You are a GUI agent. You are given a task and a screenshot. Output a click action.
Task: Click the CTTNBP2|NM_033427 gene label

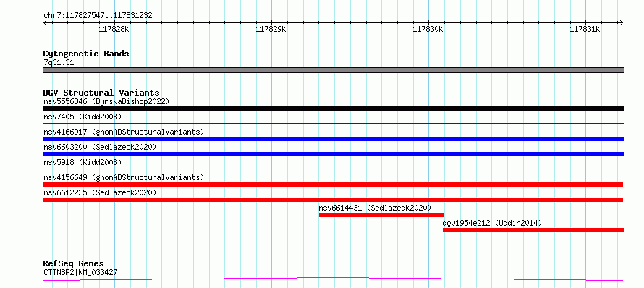[81, 272]
